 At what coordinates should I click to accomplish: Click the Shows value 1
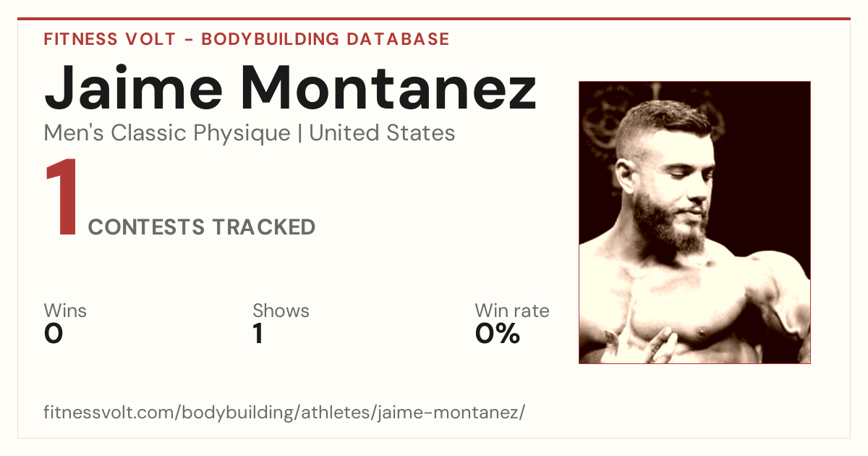coord(258,334)
